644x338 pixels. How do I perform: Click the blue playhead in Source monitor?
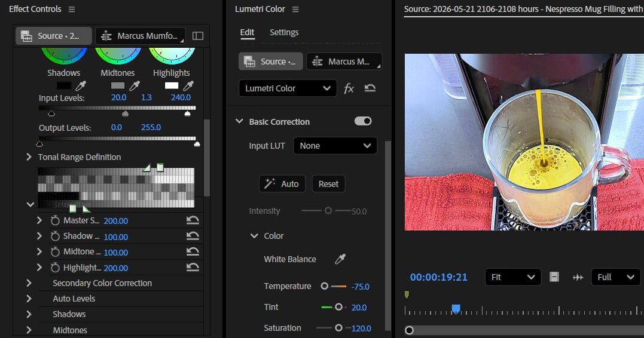pyautogui.click(x=456, y=309)
